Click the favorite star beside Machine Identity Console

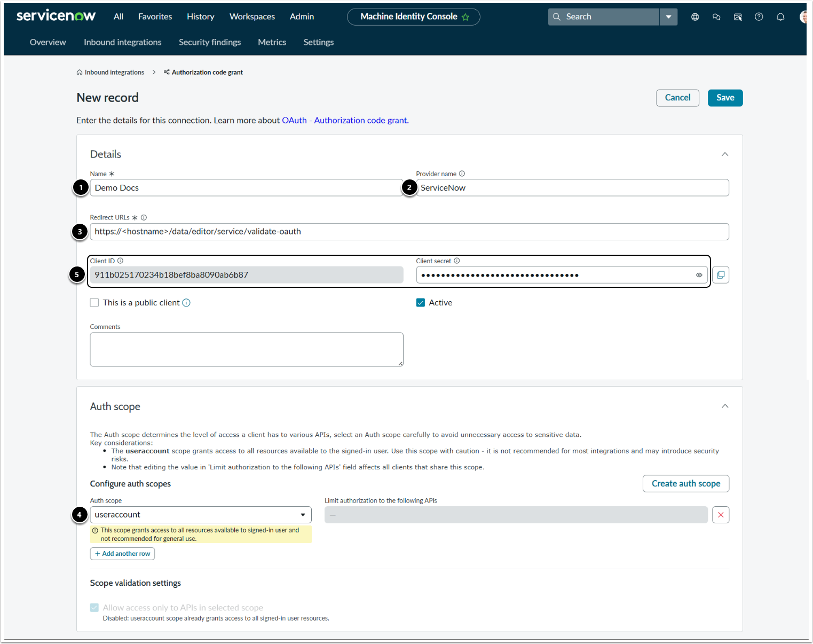[x=465, y=17]
